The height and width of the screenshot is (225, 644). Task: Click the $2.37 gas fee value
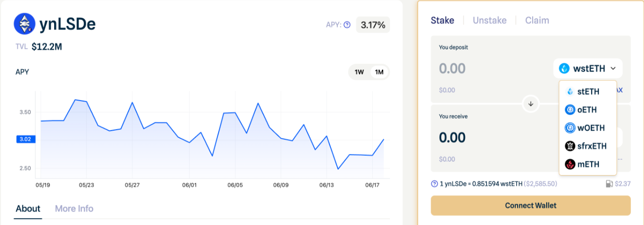623,184
